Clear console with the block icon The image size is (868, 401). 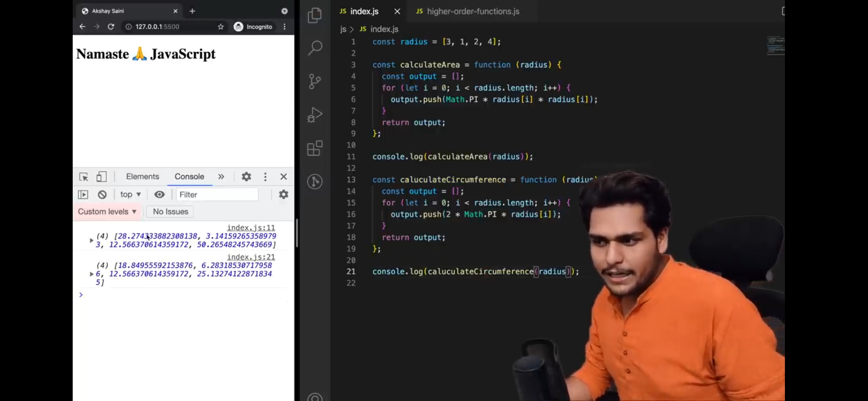click(102, 195)
